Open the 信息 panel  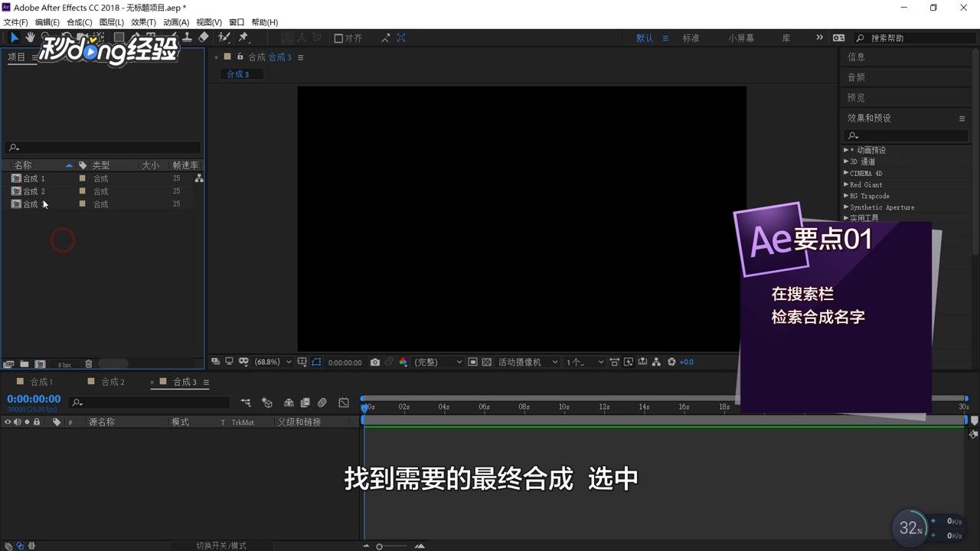click(856, 57)
